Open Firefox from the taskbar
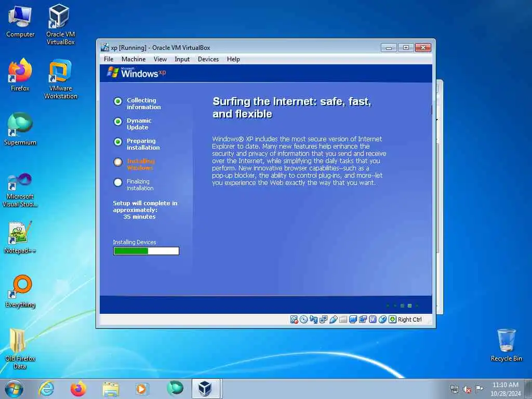The width and height of the screenshot is (532, 399). pos(78,389)
